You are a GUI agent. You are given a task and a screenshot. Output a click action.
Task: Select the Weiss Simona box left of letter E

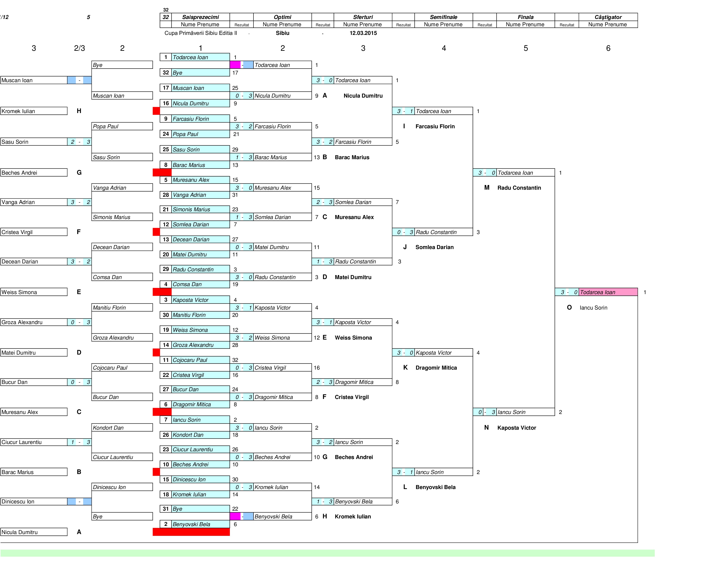(34, 292)
